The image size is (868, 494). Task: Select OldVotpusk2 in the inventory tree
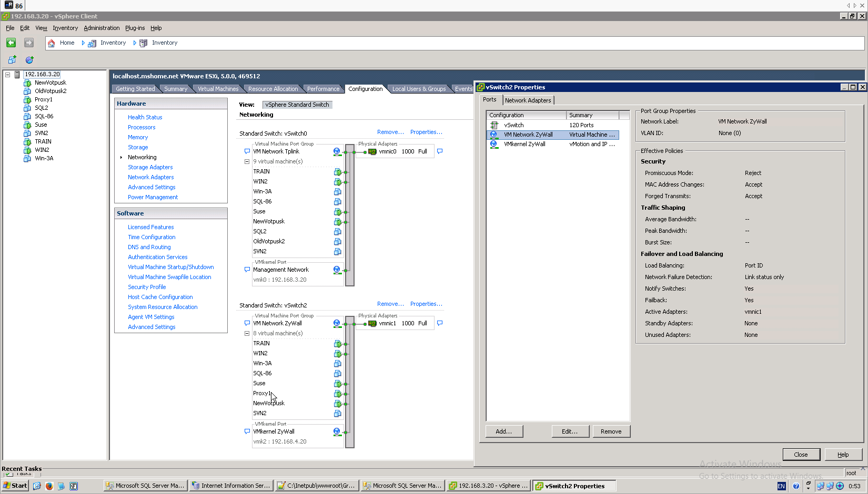coord(51,91)
